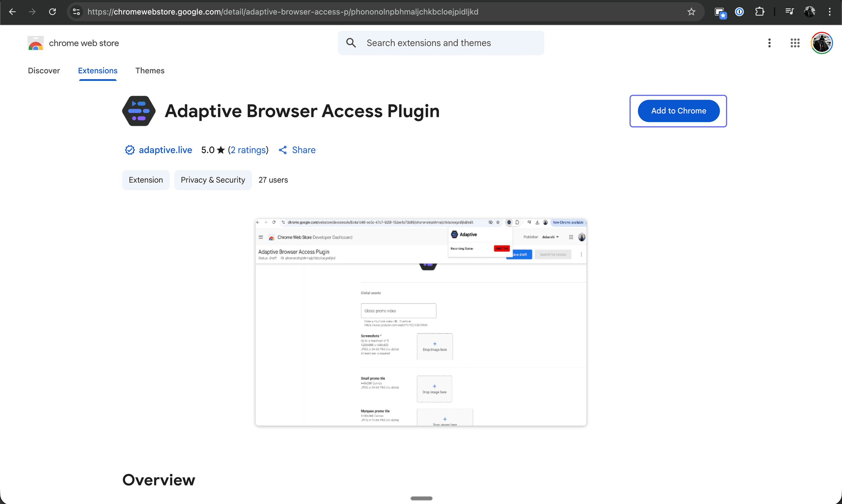
Task: Open the Google apps grid
Action: click(x=795, y=43)
